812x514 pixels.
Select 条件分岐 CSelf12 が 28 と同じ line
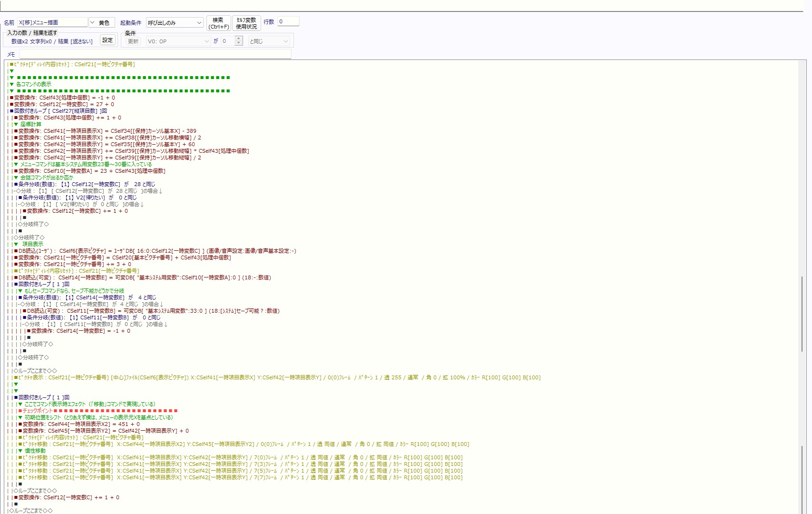coord(87,184)
